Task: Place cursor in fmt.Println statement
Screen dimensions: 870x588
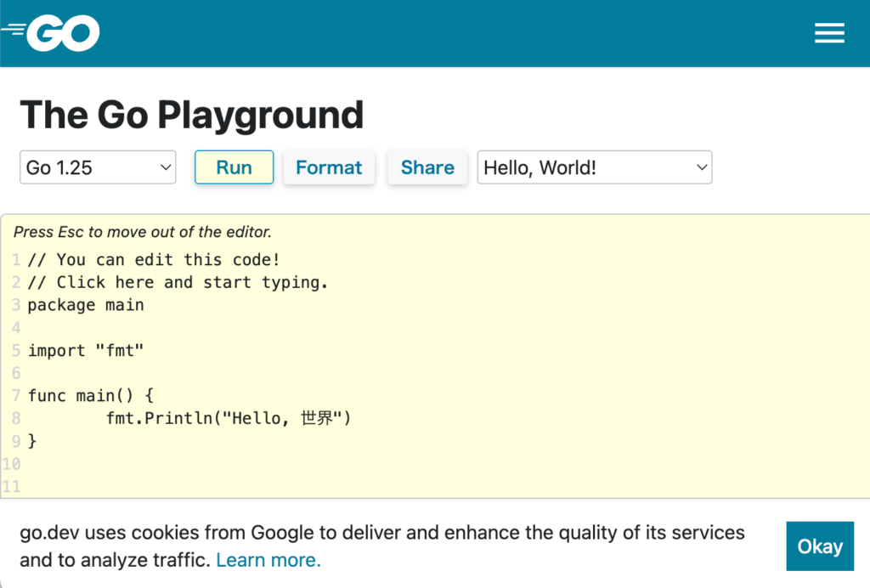Action: (x=228, y=418)
